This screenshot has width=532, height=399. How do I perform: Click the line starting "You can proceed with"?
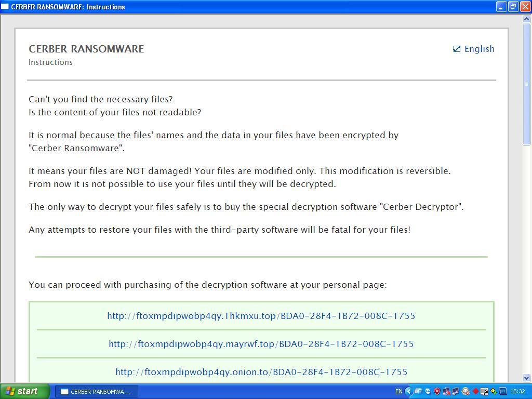(x=208, y=285)
